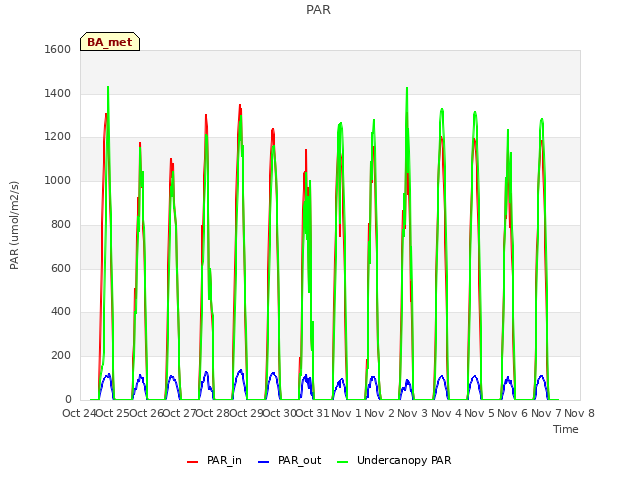Screen dimensions: 640x480
Task: Click the Nov 4 x-axis date label
Action: coord(446,413)
